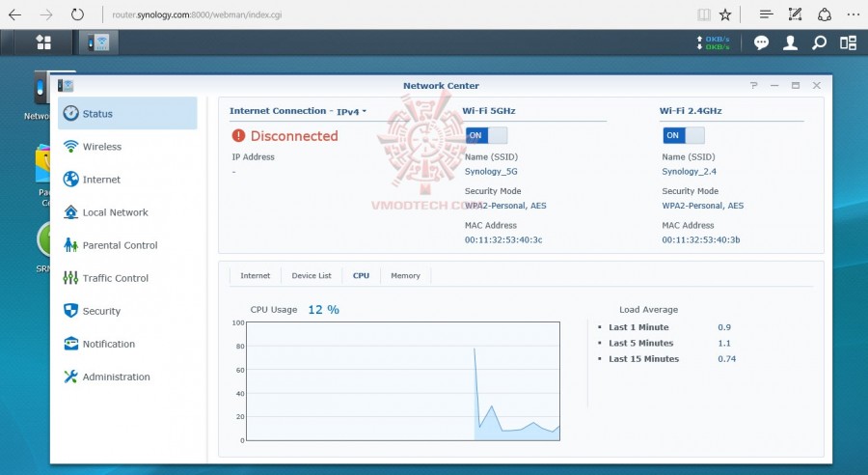Open Traffic Control settings
Viewport: 868px width, 475px height.
(127, 278)
